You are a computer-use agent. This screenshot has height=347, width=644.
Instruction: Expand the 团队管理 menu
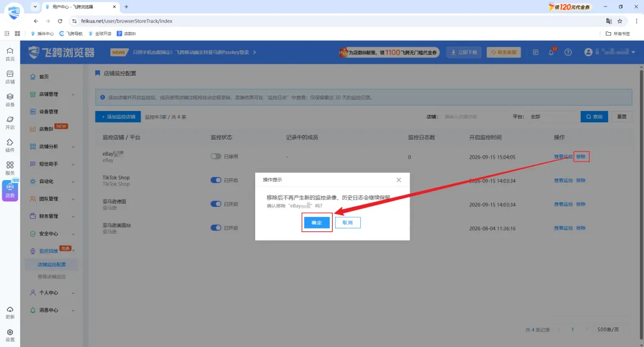[x=52, y=199]
